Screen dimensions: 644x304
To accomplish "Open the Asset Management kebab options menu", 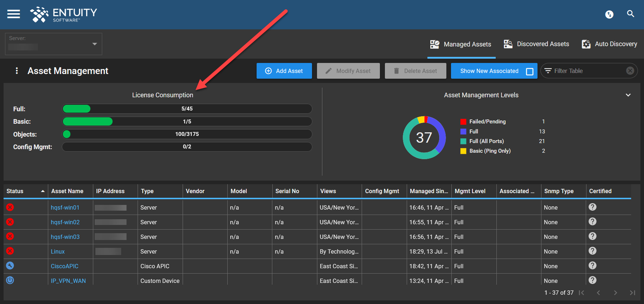I will (16, 71).
